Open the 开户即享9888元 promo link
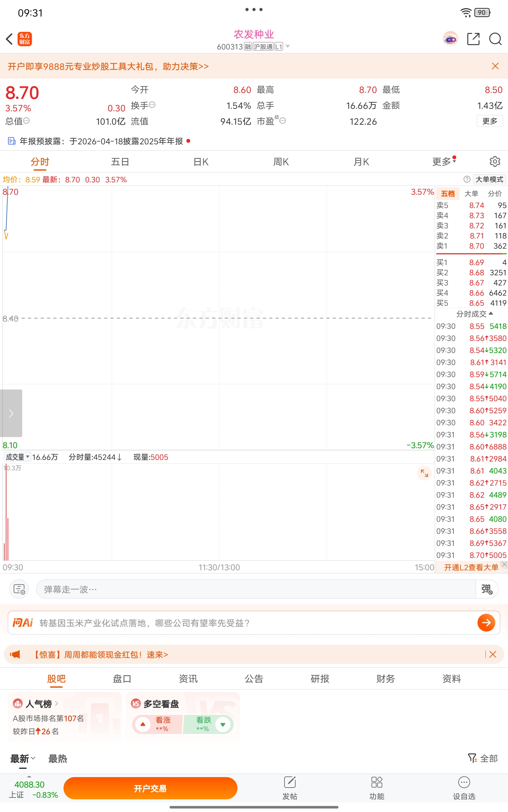The image size is (508, 812). point(108,66)
